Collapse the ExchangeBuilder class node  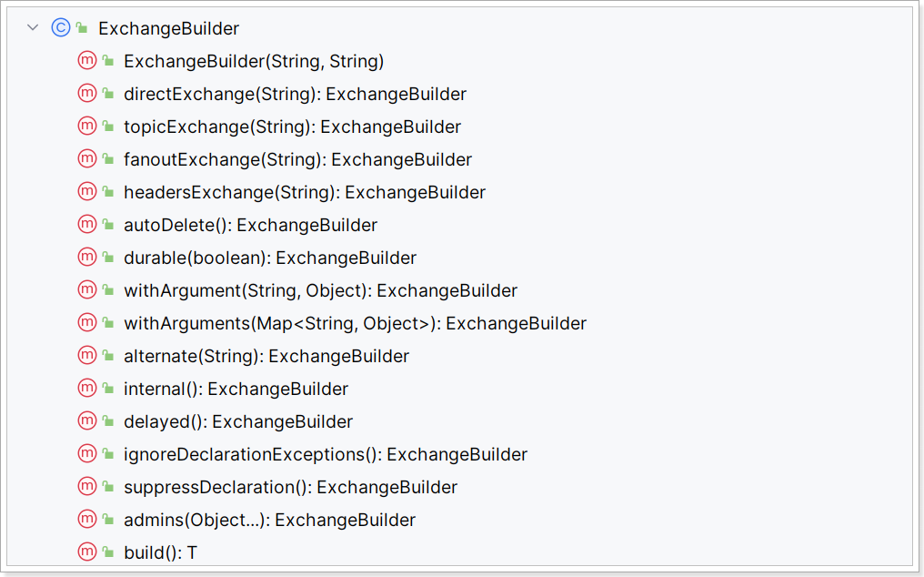33,27
